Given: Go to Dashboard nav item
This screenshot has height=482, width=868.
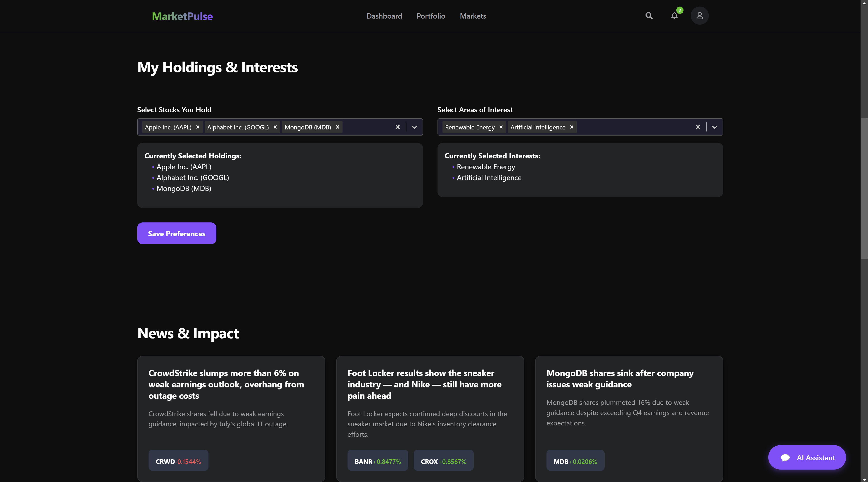Looking at the screenshot, I should click(384, 16).
